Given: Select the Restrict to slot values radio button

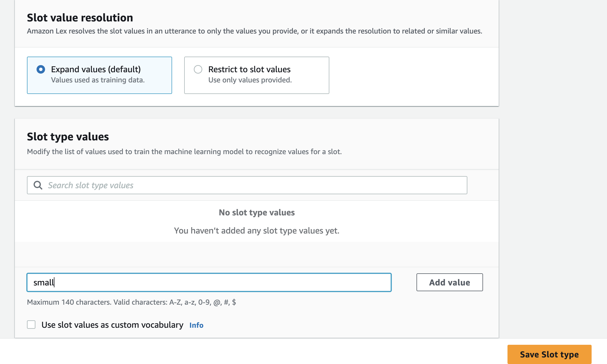Looking at the screenshot, I should coord(198,69).
